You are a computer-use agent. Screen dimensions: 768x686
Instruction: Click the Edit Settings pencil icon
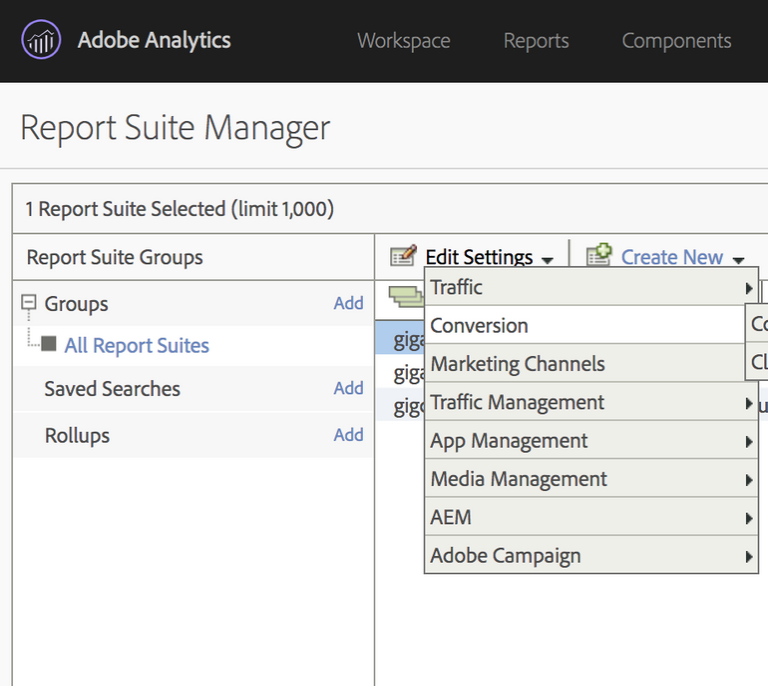(404, 255)
